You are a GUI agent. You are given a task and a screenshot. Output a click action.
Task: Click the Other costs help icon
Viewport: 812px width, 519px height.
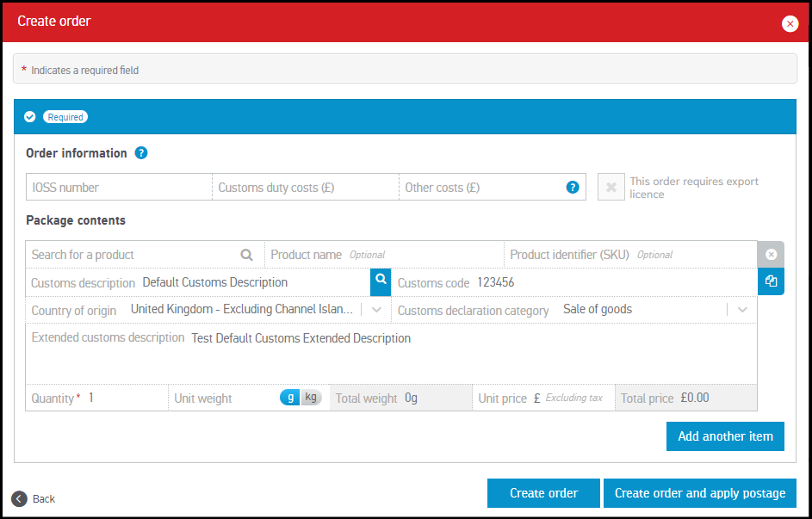[x=573, y=187]
